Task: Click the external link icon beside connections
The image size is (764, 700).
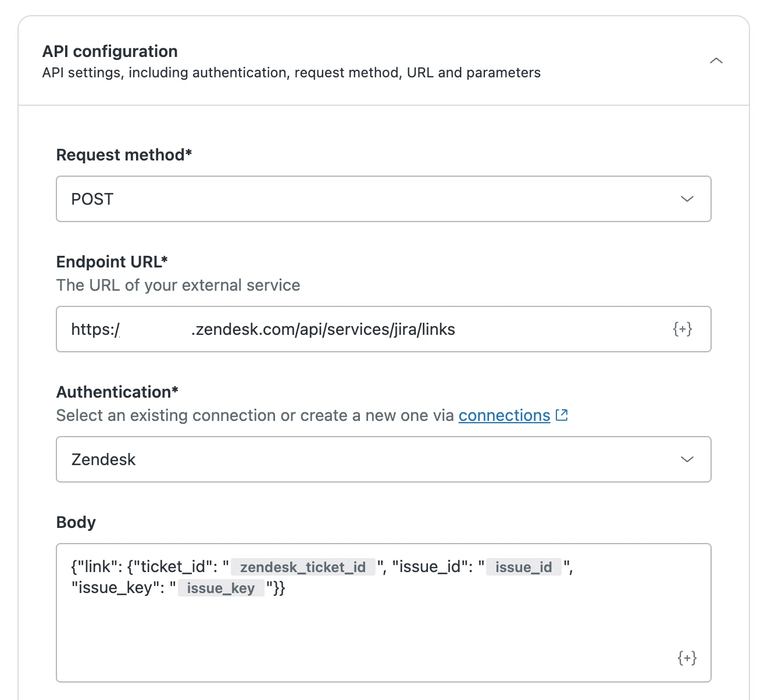Action: click(562, 415)
